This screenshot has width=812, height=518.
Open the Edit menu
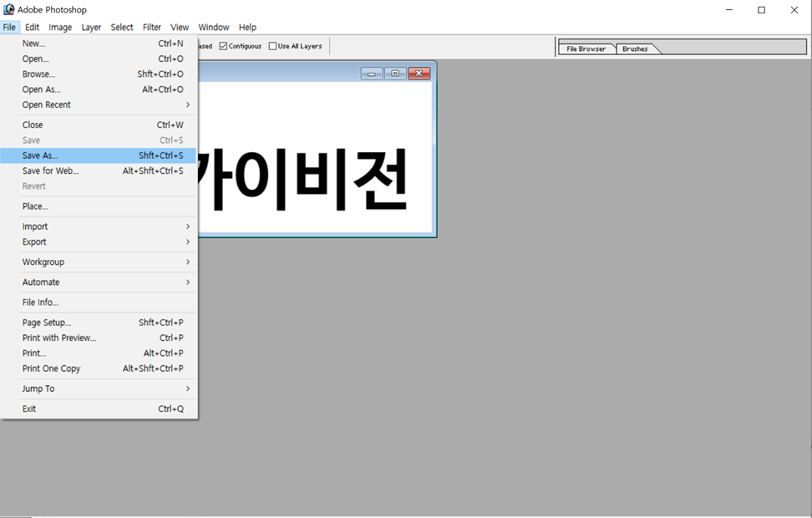(x=32, y=27)
